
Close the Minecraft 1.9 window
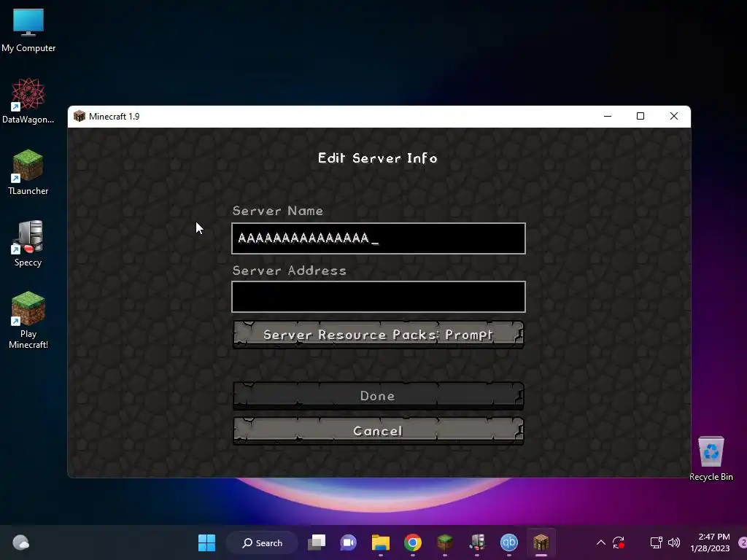[x=673, y=116]
